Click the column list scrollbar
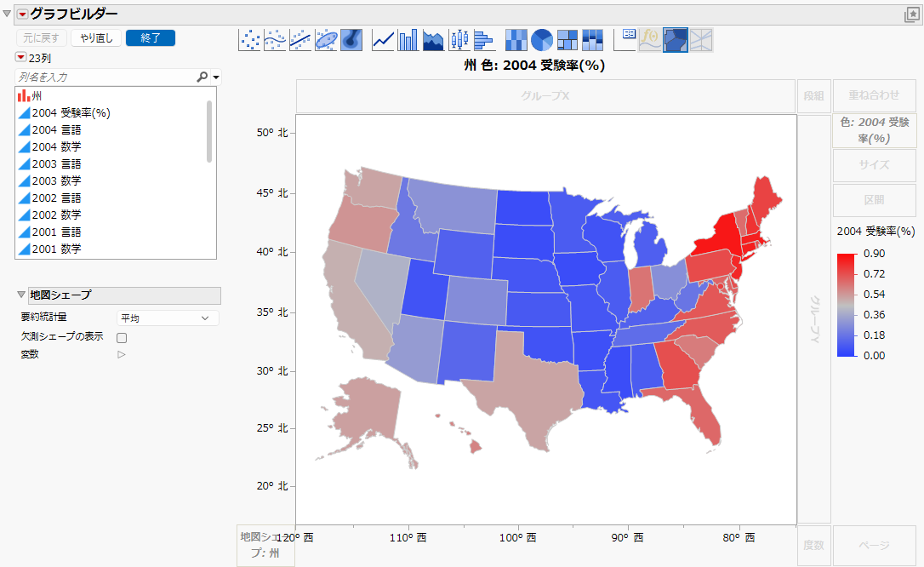The width and height of the screenshot is (924, 567). click(208, 131)
